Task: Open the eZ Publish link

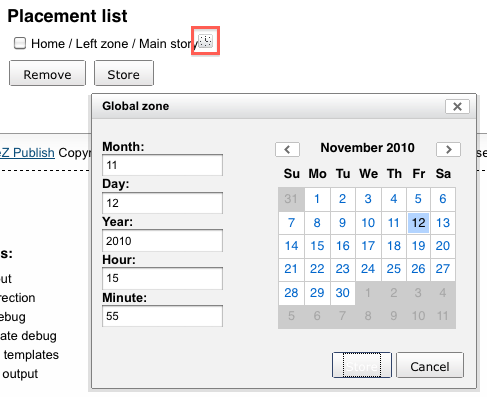Action: [27, 153]
